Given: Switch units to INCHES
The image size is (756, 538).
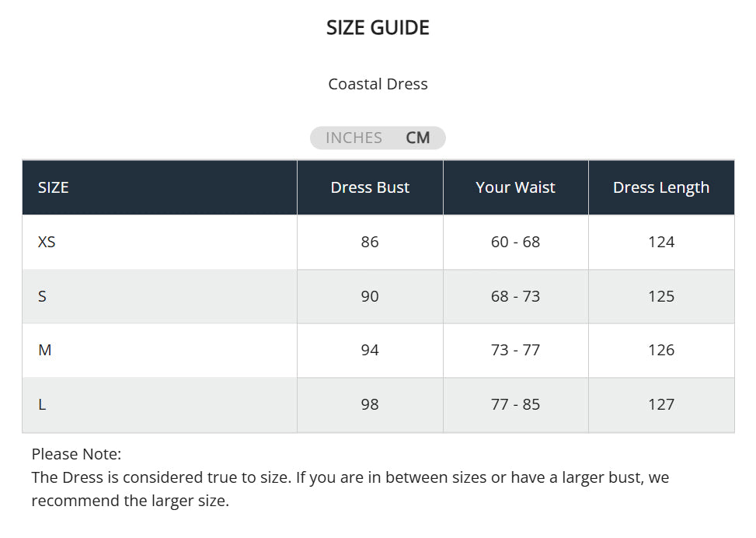Looking at the screenshot, I should [354, 138].
